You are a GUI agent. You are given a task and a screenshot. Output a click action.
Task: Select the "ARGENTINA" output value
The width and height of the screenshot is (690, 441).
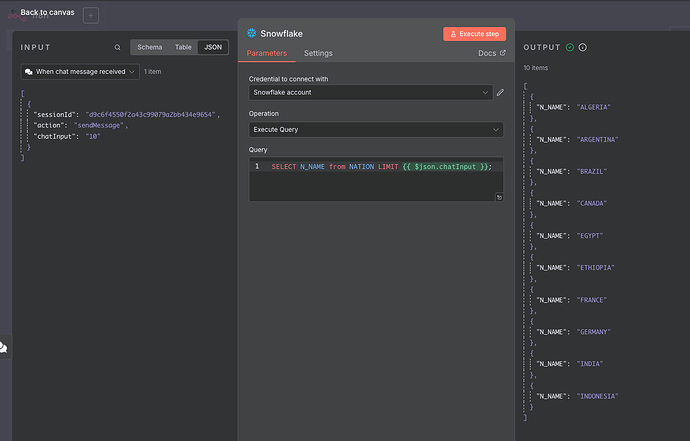point(597,140)
